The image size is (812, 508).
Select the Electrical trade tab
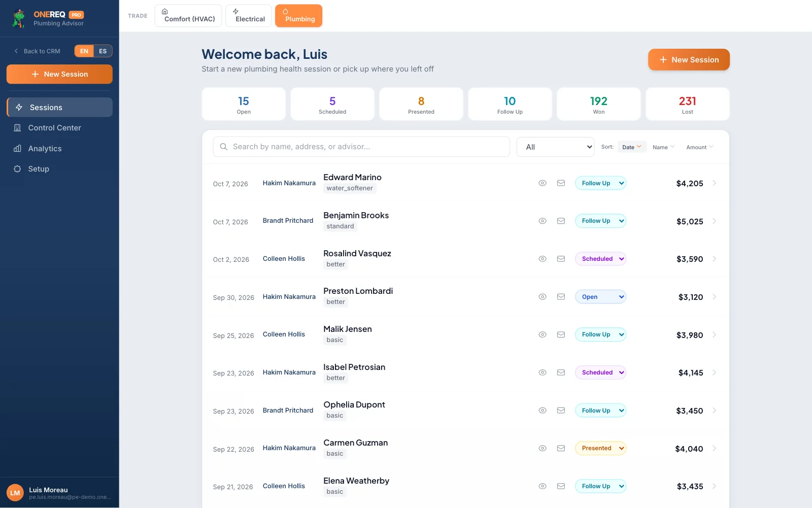[249, 16]
